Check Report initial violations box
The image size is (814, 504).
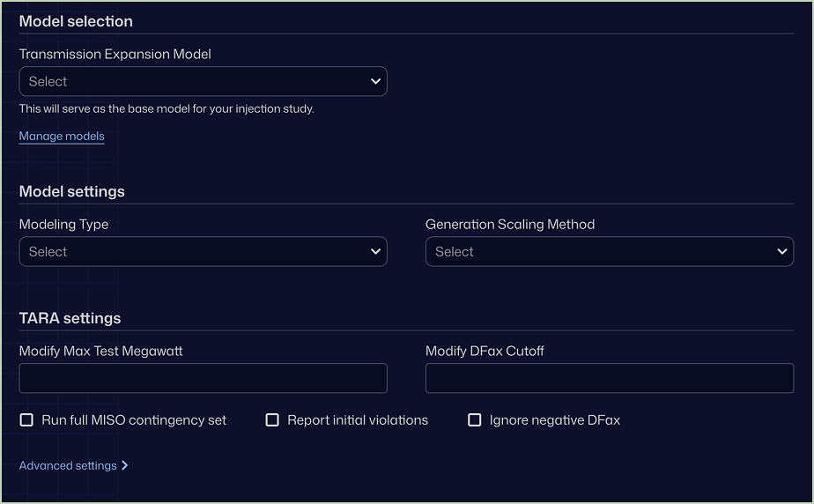point(272,420)
